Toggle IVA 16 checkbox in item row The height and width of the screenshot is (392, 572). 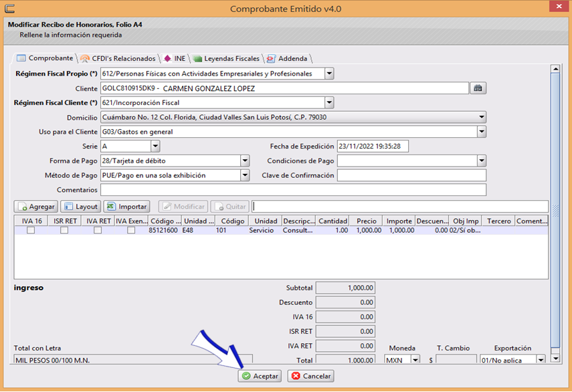(31, 231)
